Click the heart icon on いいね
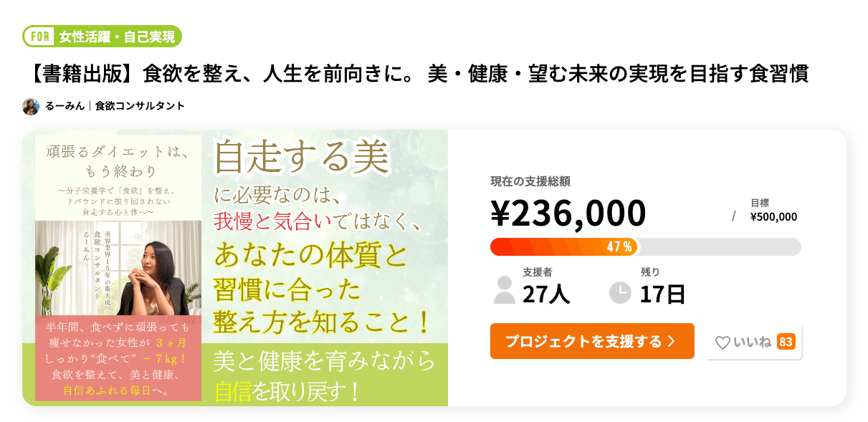The image size is (868, 422). (x=722, y=342)
